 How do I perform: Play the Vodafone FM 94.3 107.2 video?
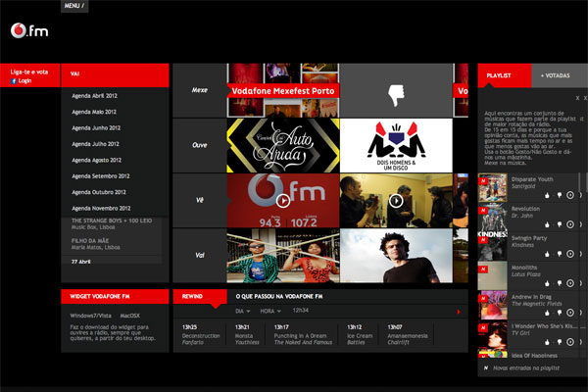tap(283, 201)
